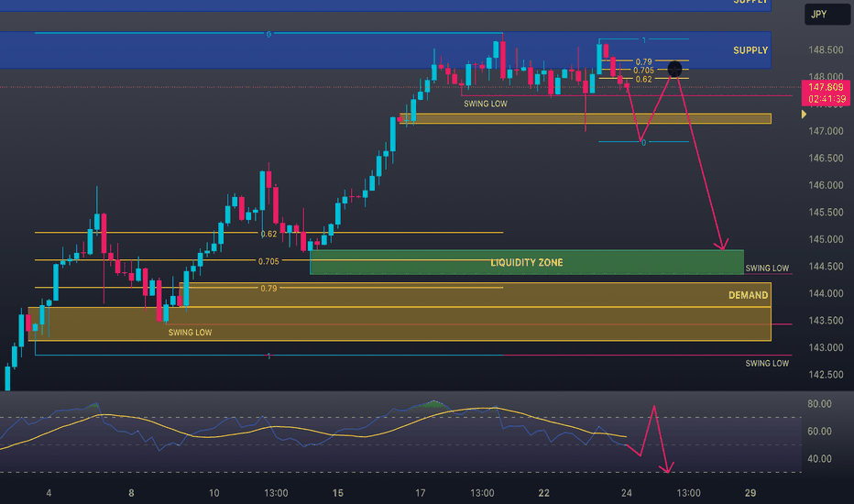This screenshot has height=504, width=854.
Task: Click the small yellow arrow on price axis
Action: 804,115
